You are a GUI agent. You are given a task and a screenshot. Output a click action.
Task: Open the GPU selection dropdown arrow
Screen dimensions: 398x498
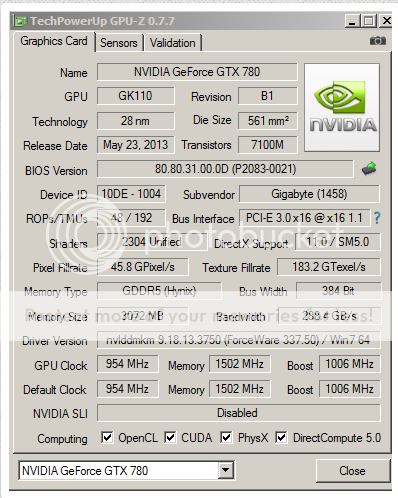(x=226, y=470)
